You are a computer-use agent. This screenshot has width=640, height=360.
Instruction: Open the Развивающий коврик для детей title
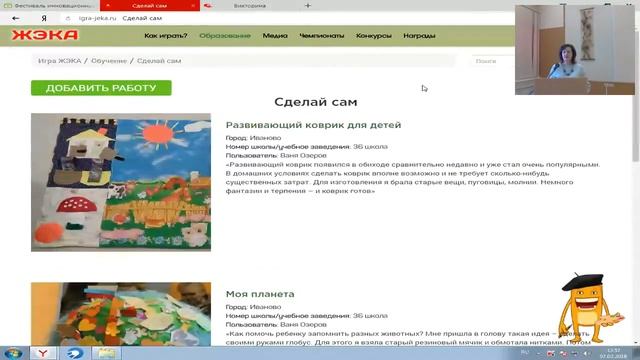[x=313, y=125]
